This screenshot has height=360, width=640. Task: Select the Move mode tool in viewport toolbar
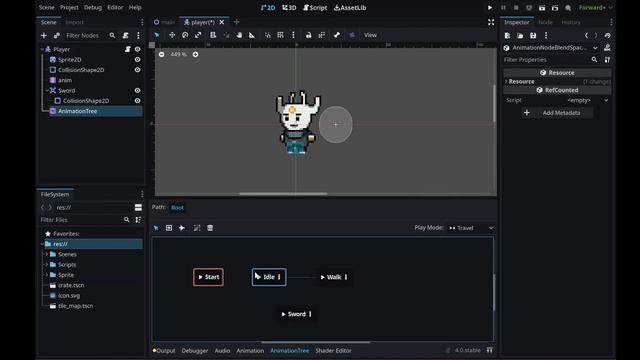pyautogui.click(x=172, y=35)
